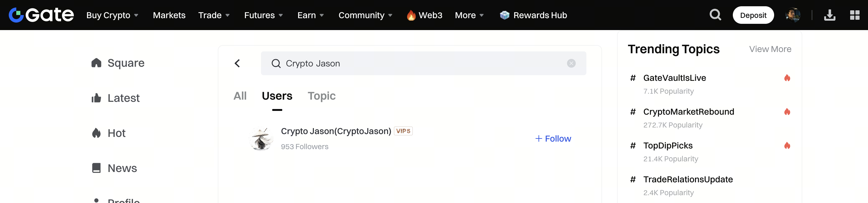Clear the Crypto Jason search text
Screen dimensions: 868x203
[571, 63]
